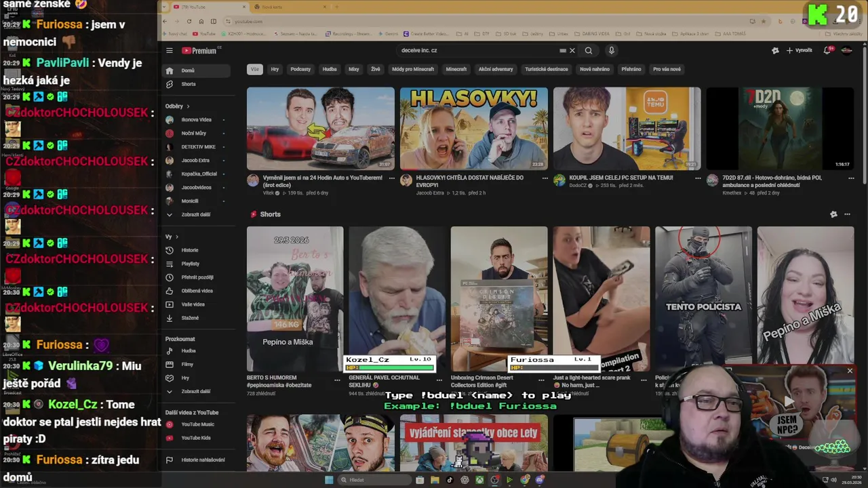868x488 pixels.
Task: Expand Prozkoumat with Zobrazit další
Action: pyautogui.click(x=196, y=391)
